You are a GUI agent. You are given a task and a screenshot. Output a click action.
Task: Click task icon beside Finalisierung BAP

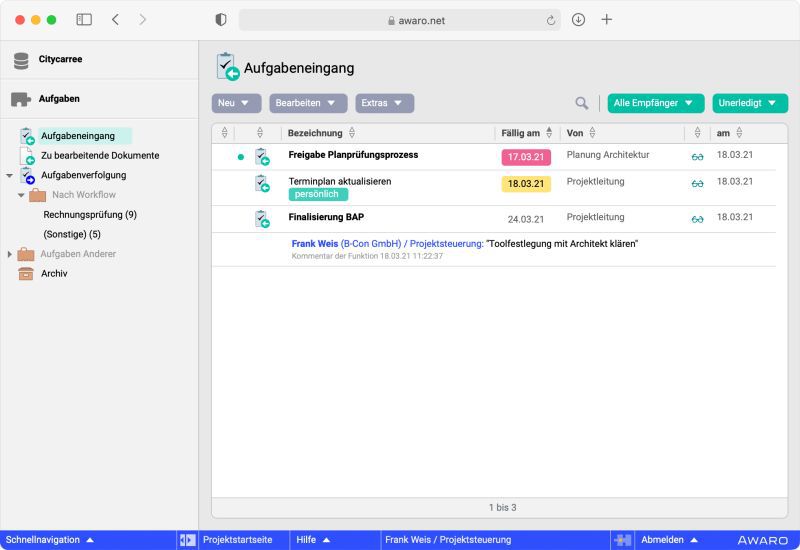(x=262, y=218)
